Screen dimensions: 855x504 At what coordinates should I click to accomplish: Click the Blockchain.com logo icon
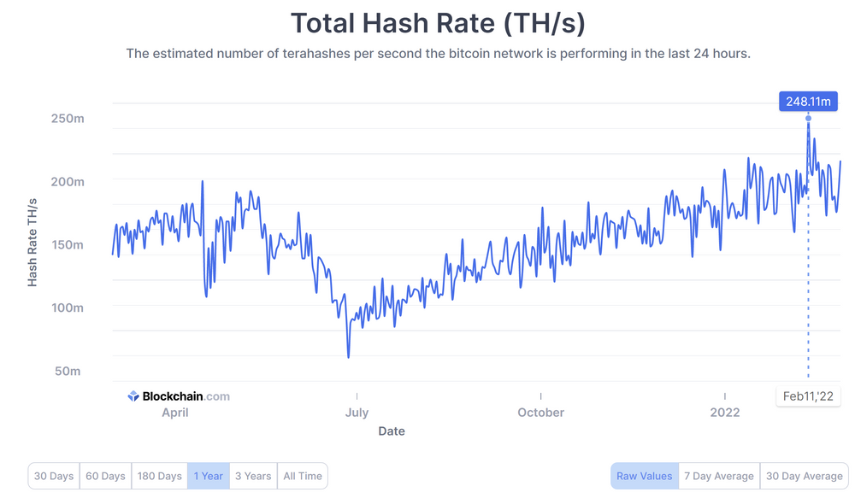coord(133,396)
